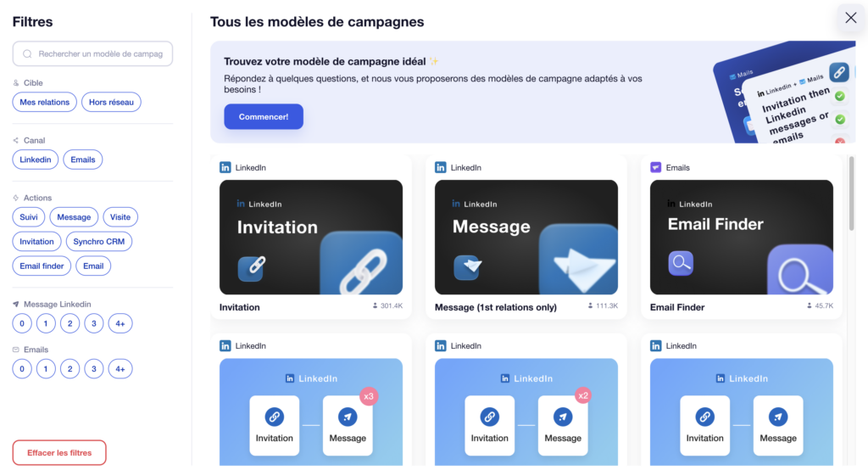Viewport: 868px width, 476px height.
Task: Click the campaign template search field
Action: pyautogui.click(x=92, y=53)
